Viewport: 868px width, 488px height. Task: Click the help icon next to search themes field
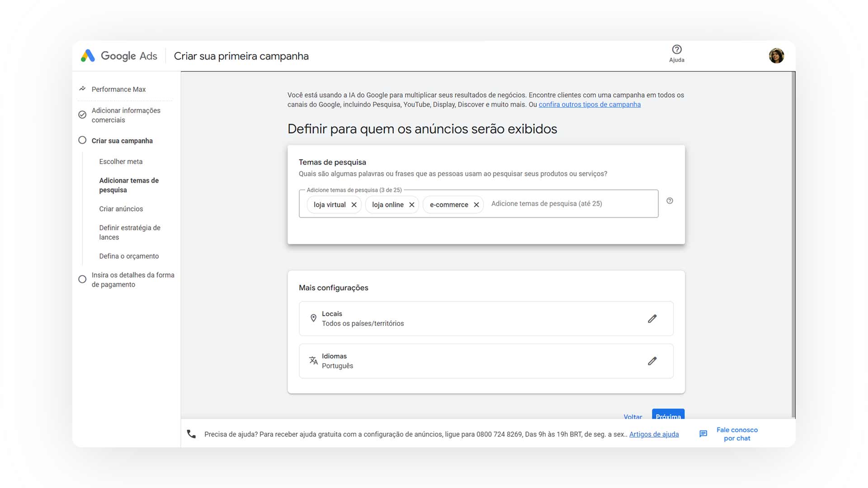click(x=670, y=201)
